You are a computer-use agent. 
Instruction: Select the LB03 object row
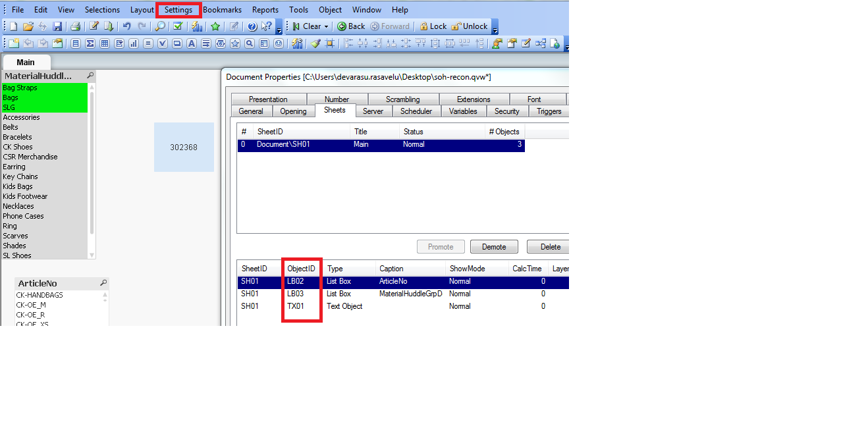(403, 294)
